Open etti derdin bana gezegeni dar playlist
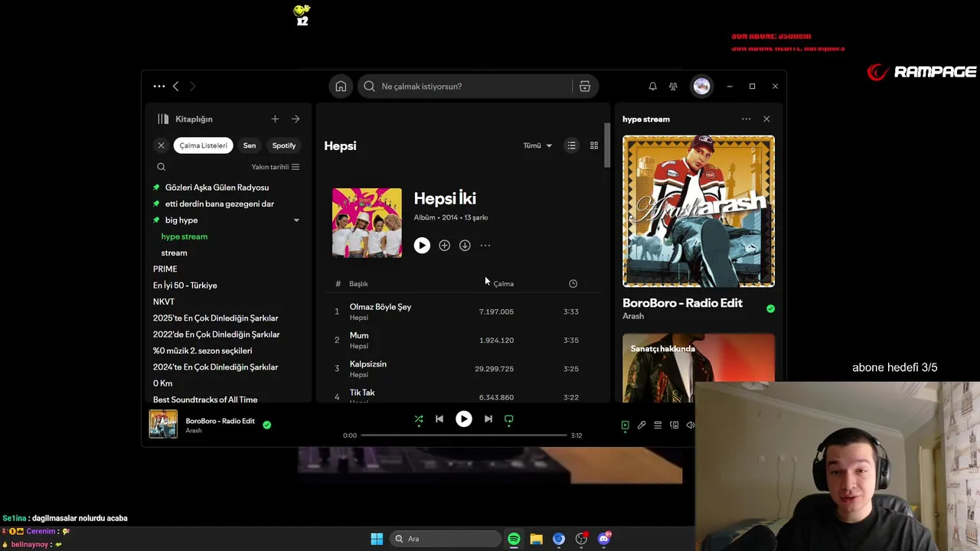Screen dimensions: 980x551 tap(219, 204)
